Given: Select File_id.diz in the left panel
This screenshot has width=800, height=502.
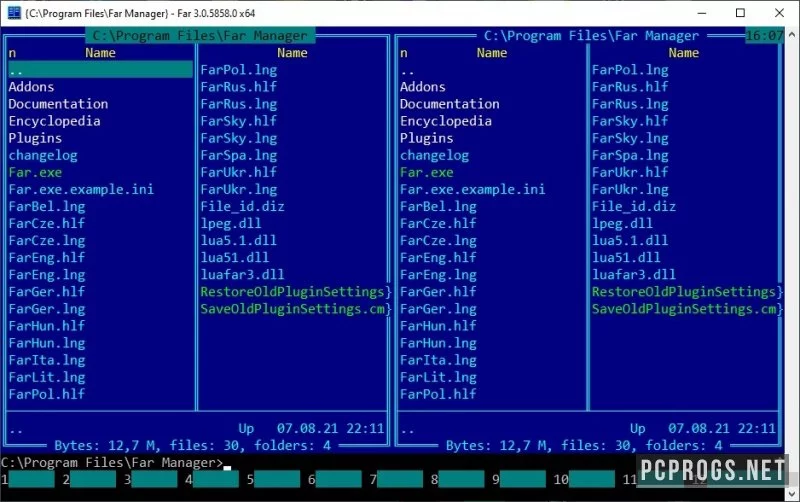Looking at the screenshot, I should coord(242,207).
